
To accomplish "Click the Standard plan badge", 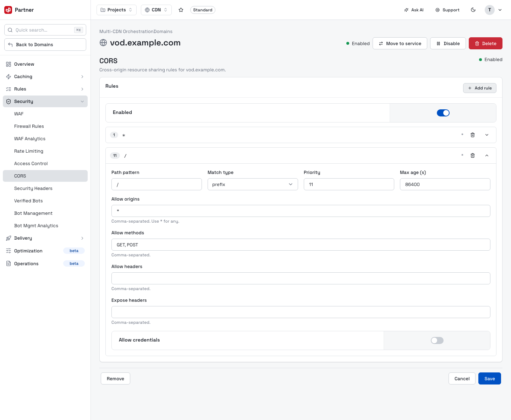I will (x=203, y=10).
